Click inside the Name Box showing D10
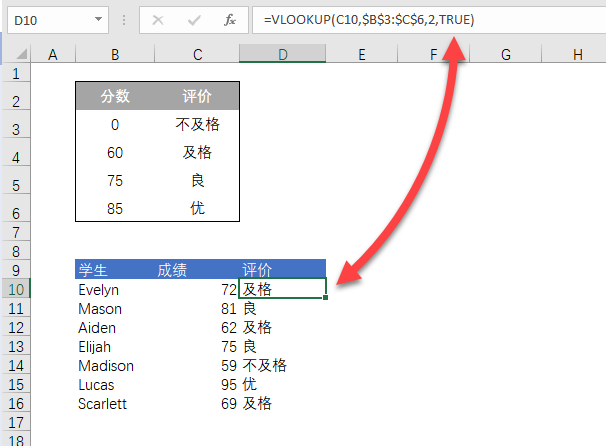Viewport: 606px width, 446px height. 45,19
